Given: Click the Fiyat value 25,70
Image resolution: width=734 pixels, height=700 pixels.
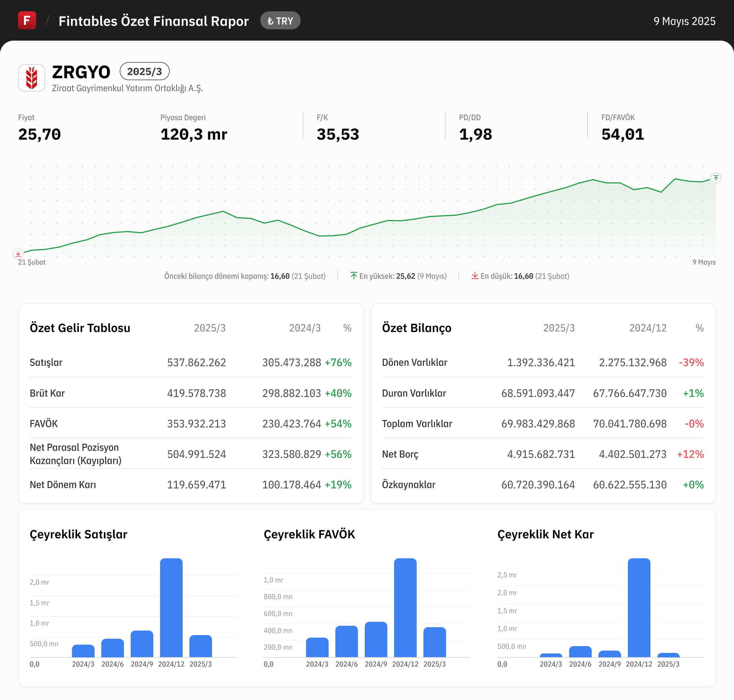Looking at the screenshot, I should point(40,134).
